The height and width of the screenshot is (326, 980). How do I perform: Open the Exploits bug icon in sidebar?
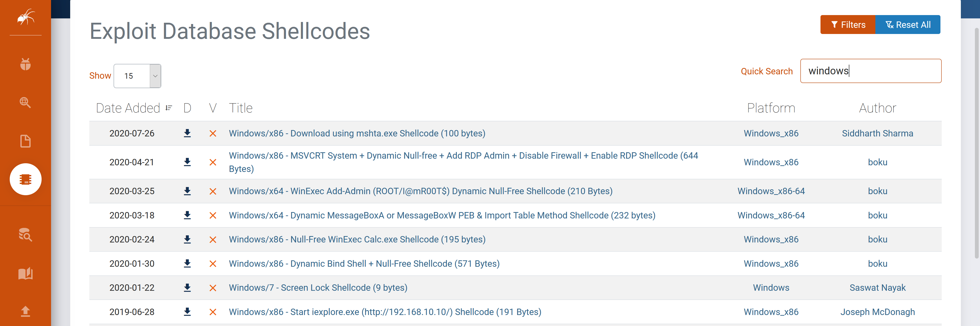point(26,64)
